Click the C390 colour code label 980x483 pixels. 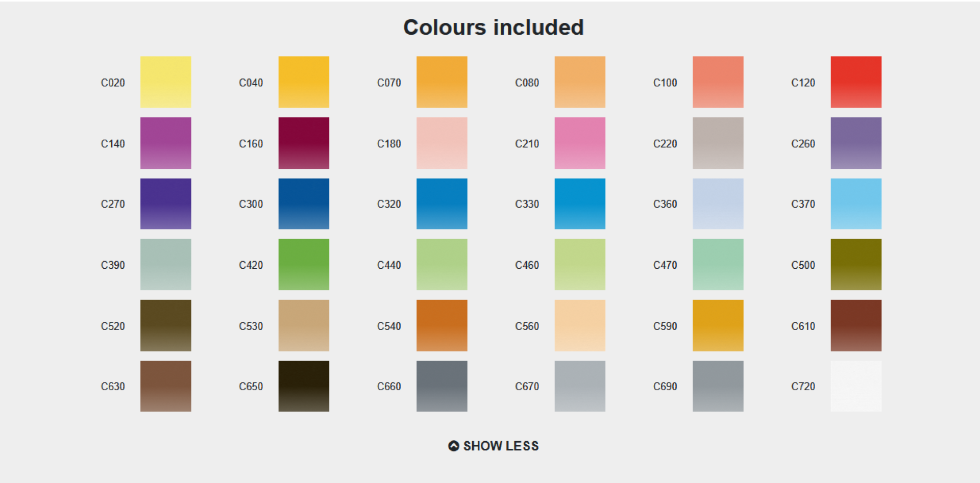(113, 265)
